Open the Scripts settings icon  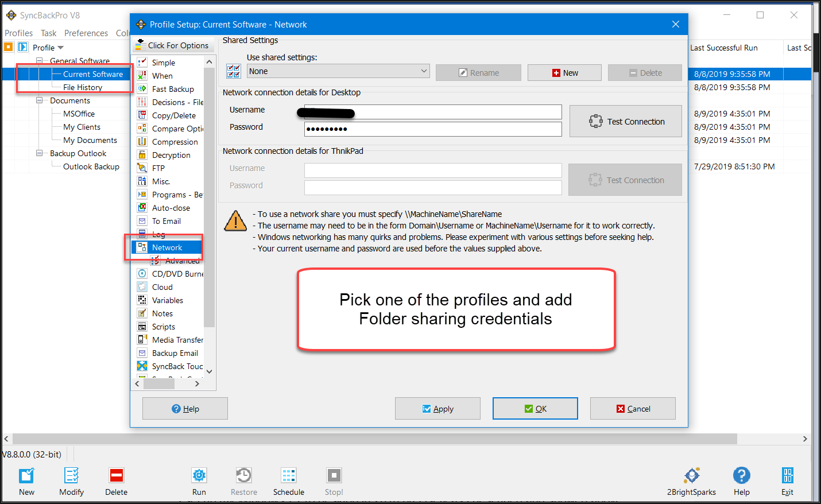(142, 326)
